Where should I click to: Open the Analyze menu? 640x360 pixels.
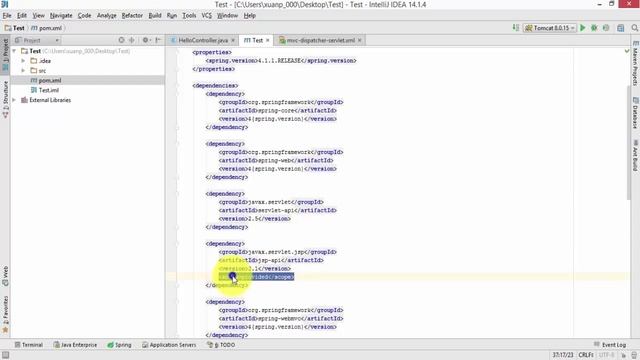[x=107, y=16]
